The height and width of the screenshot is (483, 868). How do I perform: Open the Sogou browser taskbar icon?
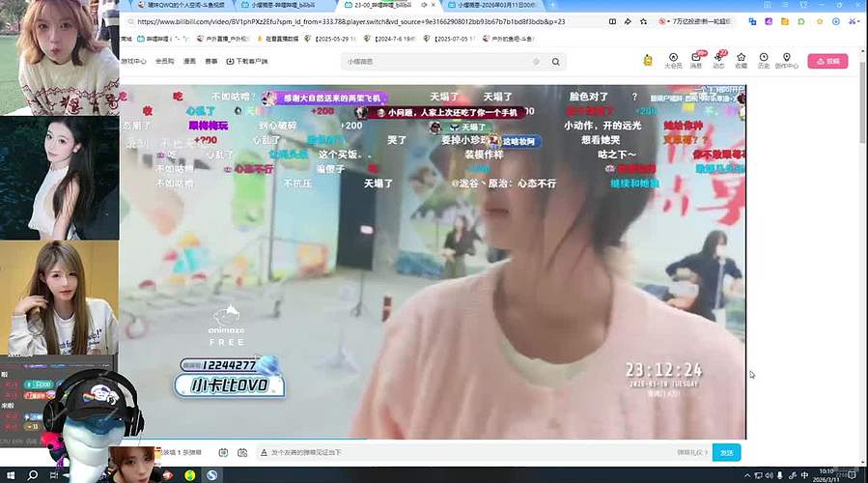coord(212,475)
